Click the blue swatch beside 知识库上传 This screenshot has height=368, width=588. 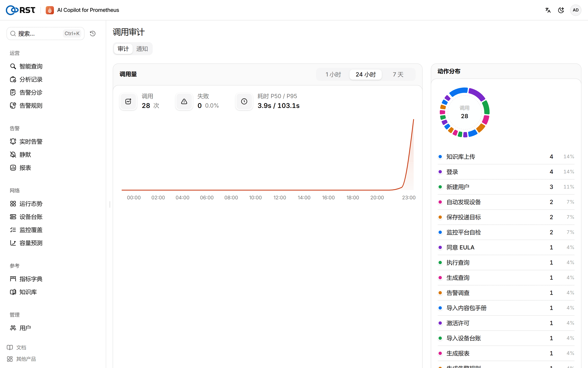pos(440,157)
